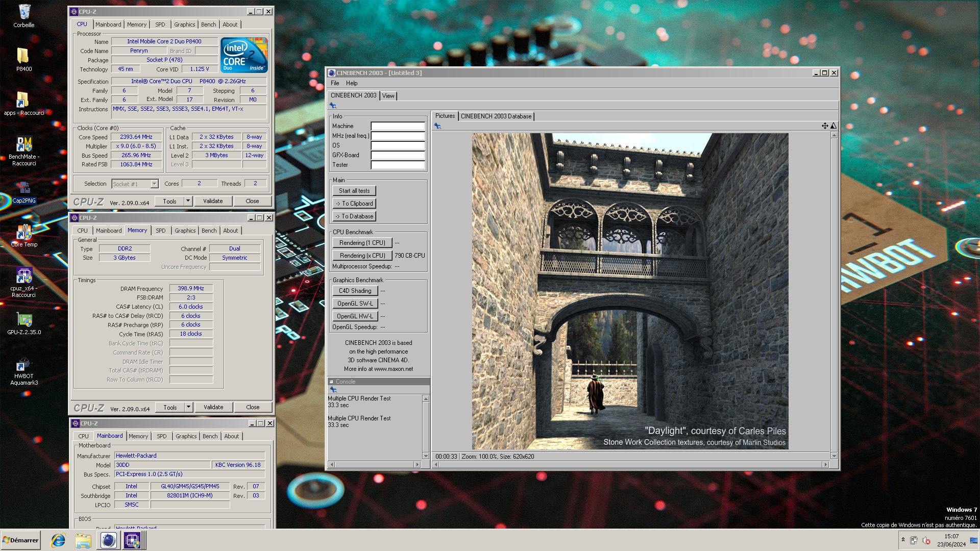Click the Cineb. window title bar icon

point(332,73)
